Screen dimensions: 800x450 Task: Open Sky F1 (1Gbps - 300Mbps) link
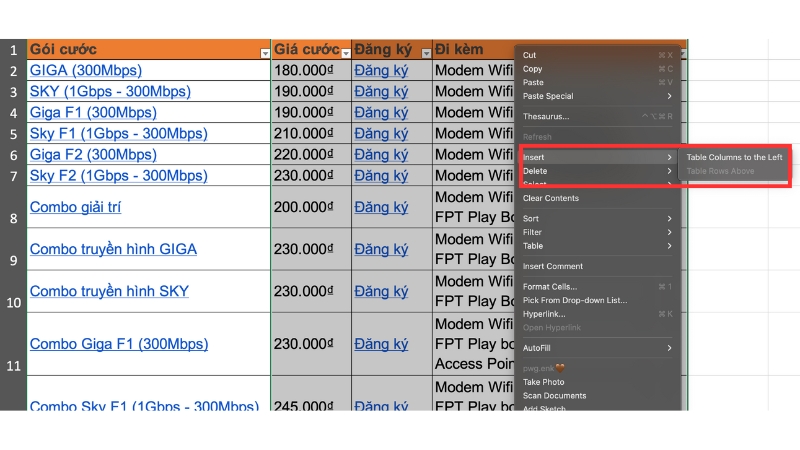[118, 134]
